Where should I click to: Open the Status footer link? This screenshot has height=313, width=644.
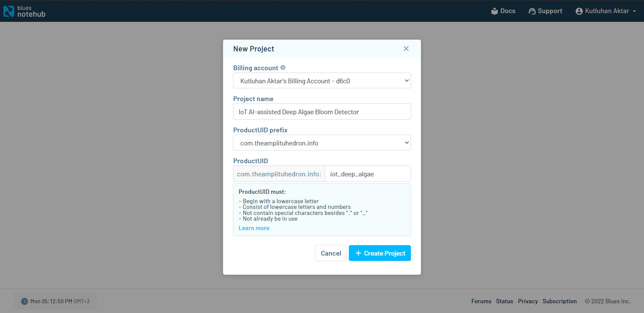tap(504, 301)
